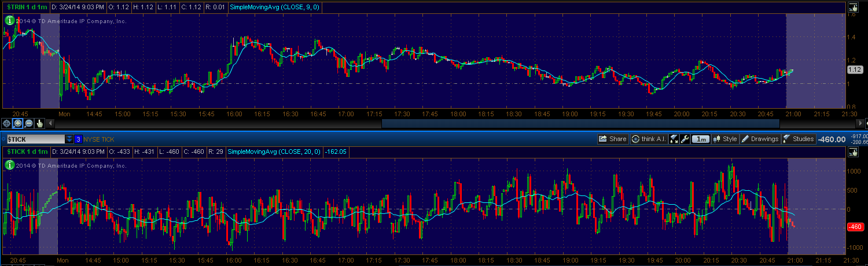Viewport: 868px width, 266px height.
Task: Open the think A.I. button
Action: coord(649,139)
